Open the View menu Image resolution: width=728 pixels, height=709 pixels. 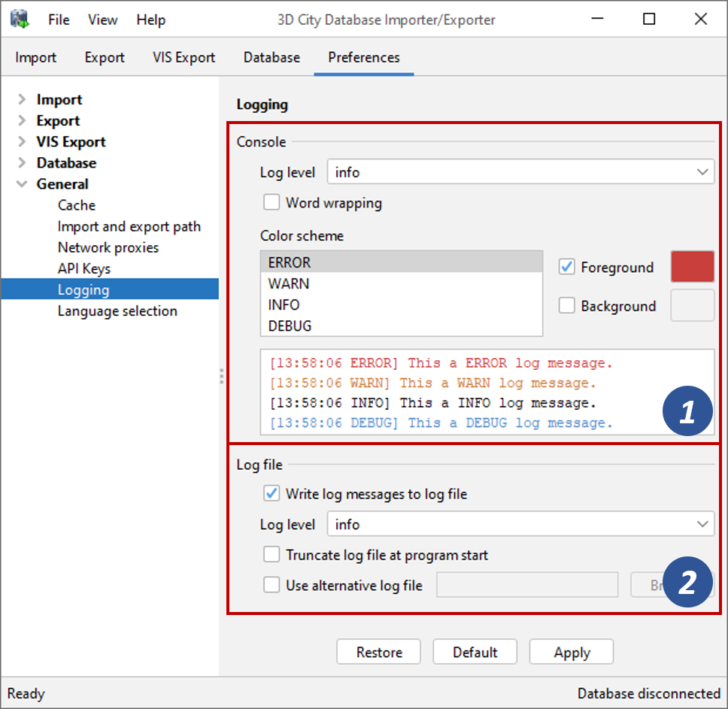tap(102, 20)
